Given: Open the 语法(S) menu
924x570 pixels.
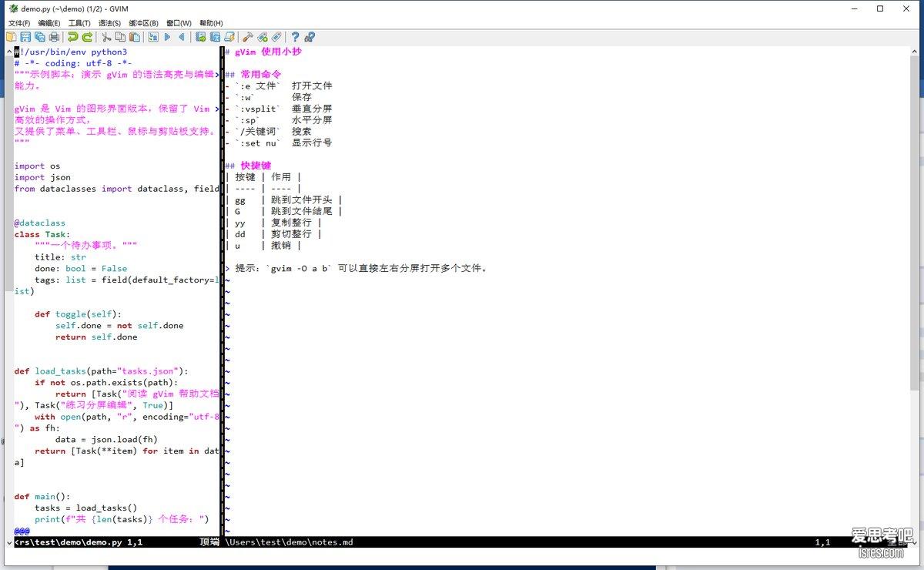Looking at the screenshot, I should 109,23.
